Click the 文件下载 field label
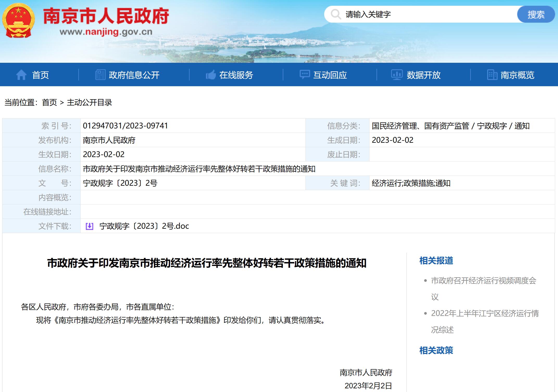Image resolution: width=558 pixels, height=392 pixels. click(x=55, y=226)
